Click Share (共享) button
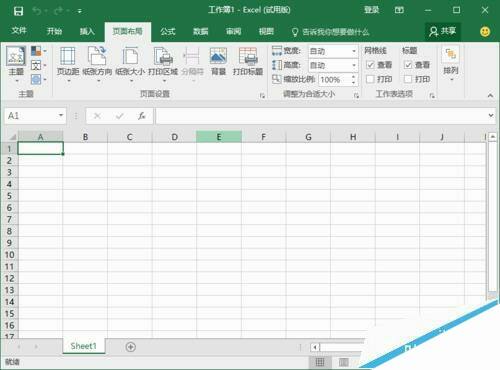 tap(443, 32)
